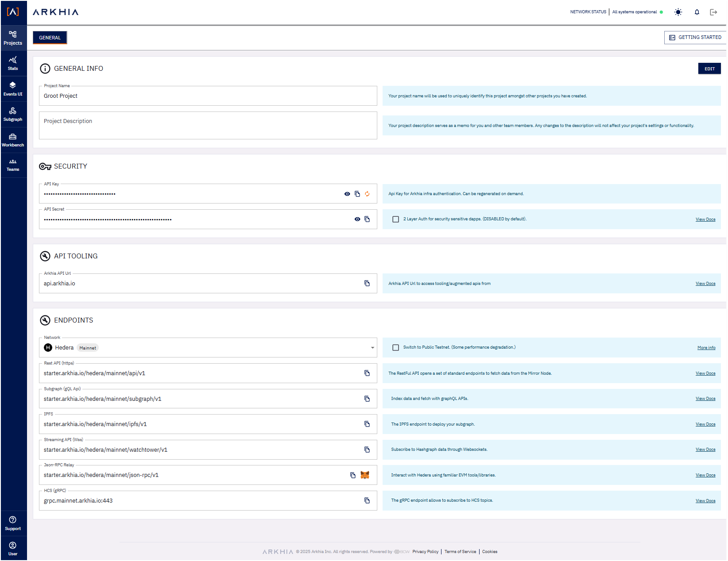Enable 2 Layer Auth checkbox
Screen dimensions: 728x561
click(x=396, y=219)
